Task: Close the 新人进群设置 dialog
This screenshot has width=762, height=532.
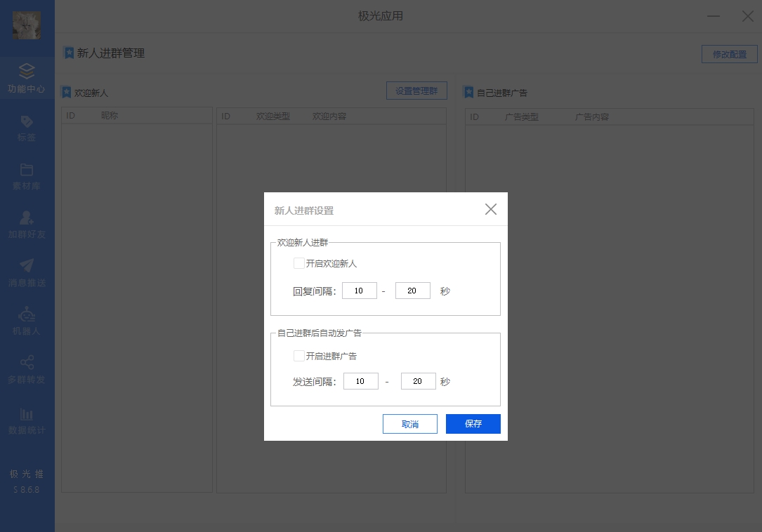Action: 490,209
